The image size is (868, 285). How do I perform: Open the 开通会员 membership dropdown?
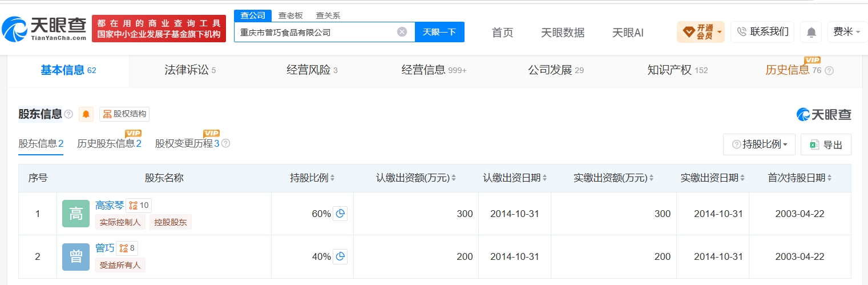click(x=700, y=32)
